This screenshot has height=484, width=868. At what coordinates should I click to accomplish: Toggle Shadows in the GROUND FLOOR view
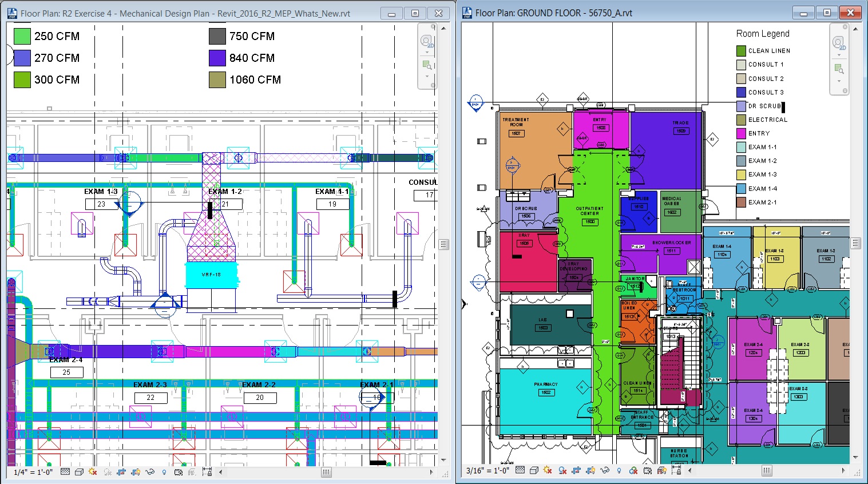pyautogui.click(x=562, y=471)
